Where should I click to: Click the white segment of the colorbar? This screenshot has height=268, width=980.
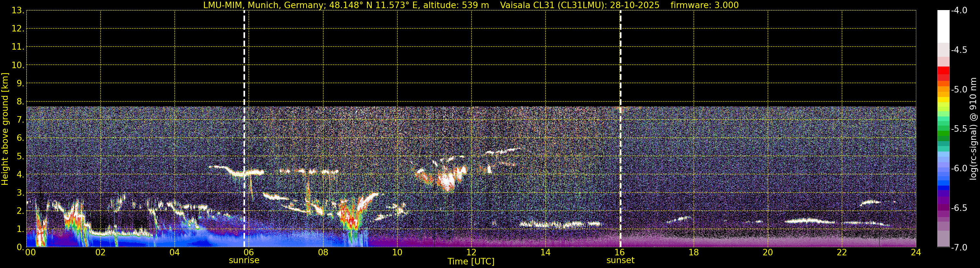point(944,27)
